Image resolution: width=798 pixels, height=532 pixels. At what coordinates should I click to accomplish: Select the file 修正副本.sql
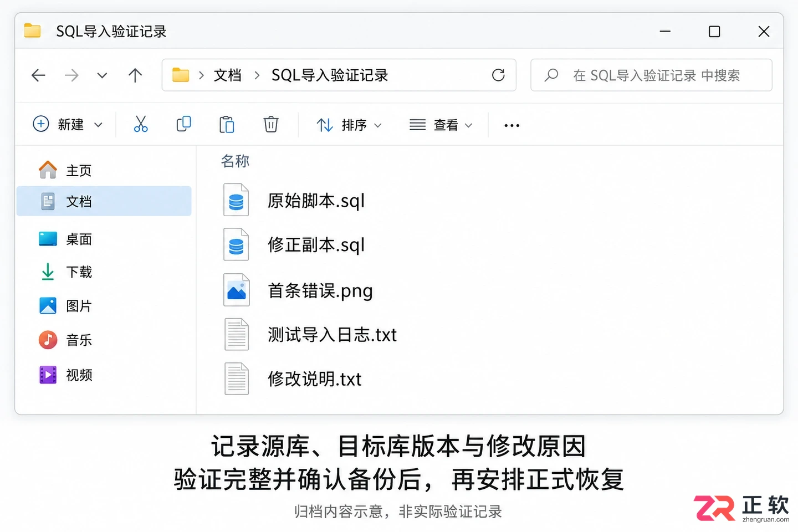point(316,245)
